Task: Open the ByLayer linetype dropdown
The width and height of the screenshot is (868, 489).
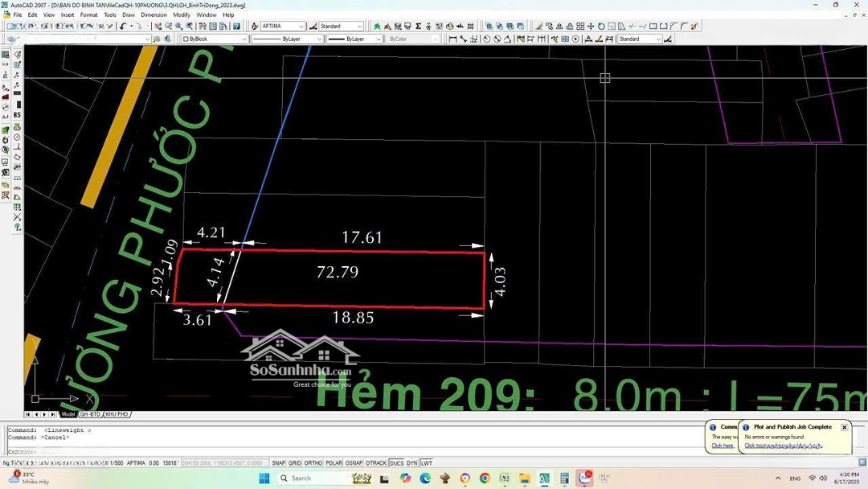Action: click(x=289, y=39)
